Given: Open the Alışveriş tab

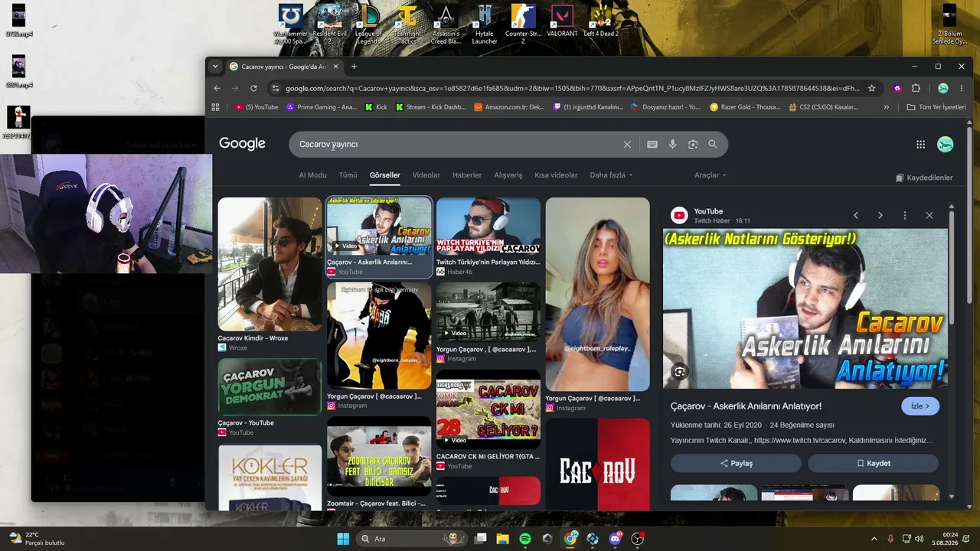Looking at the screenshot, I should [508, 175].
